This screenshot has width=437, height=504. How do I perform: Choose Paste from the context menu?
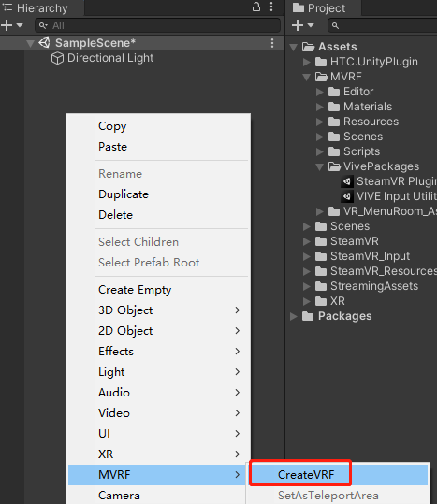(x=158, y=147)
